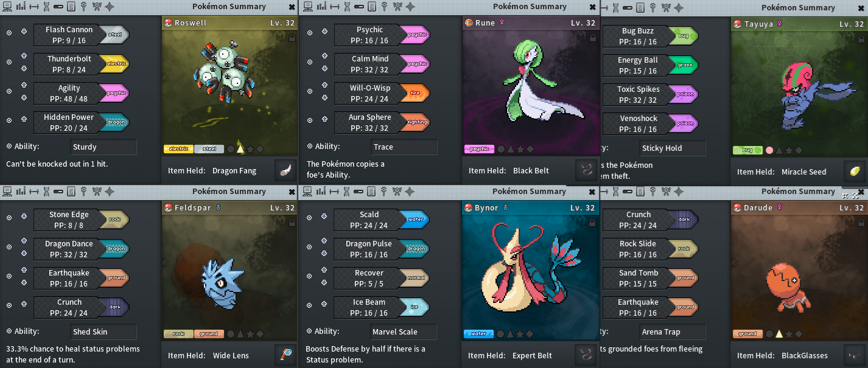Screen dimensions: 868x368
Task: Click the water type badge on Bynor
Action: tap(479, 333)
